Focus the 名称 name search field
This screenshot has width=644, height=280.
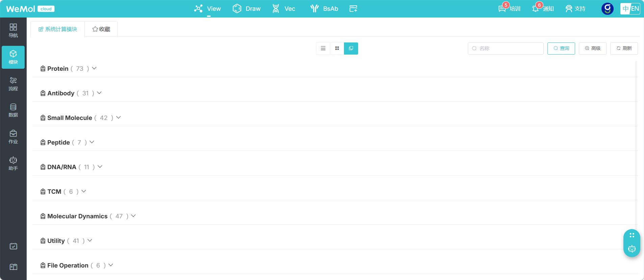pos(506,48)
